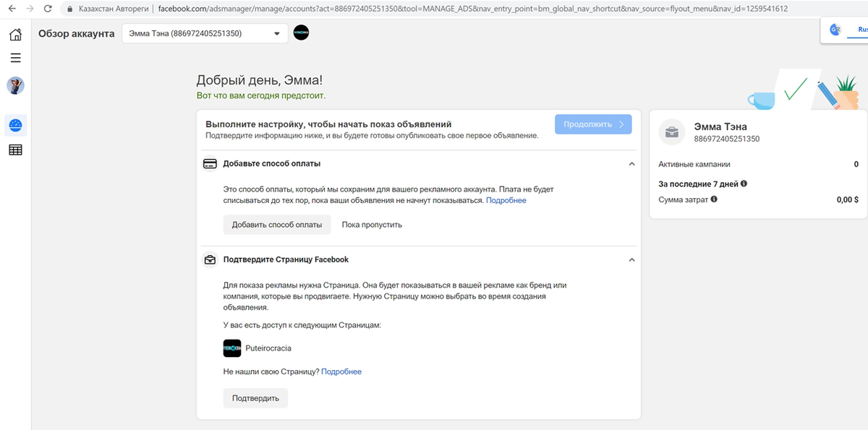
Task: Reload the page with refresh icon
Action: coord(48,9)
